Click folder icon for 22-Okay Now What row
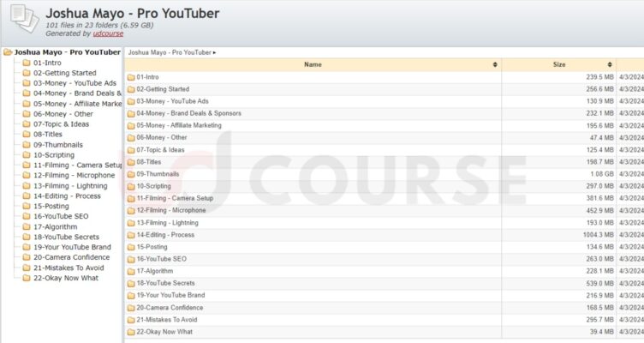This screenshot has height=343, width=644. coord(131,332)
